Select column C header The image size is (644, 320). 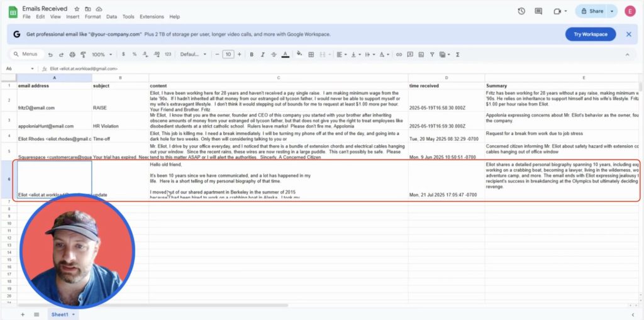[x=279, y=77]
